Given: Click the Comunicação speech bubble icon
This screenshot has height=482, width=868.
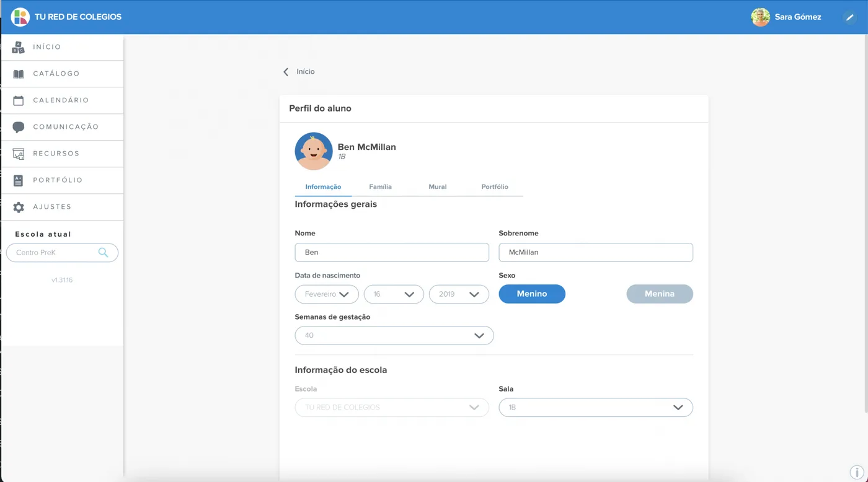Looking at the screenshot, I should point(19,127).
